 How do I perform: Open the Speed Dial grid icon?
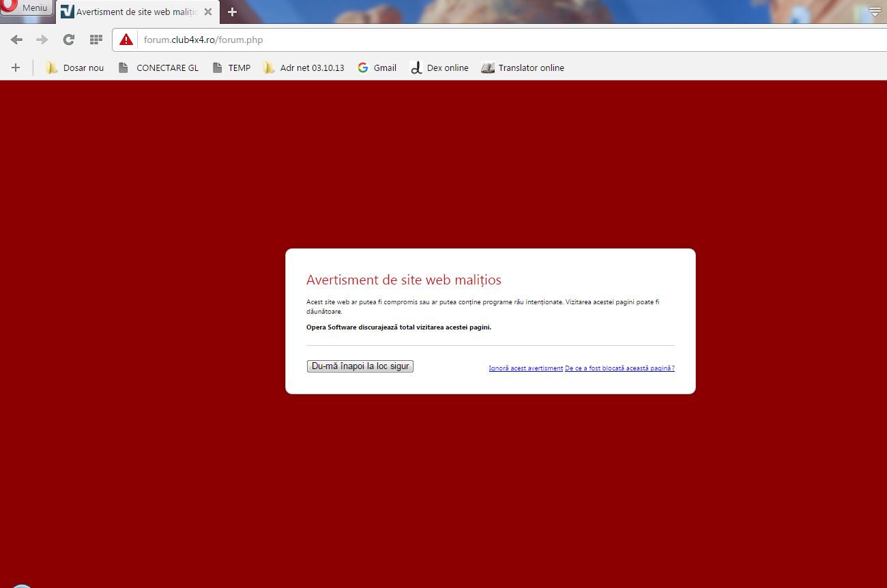96,40
